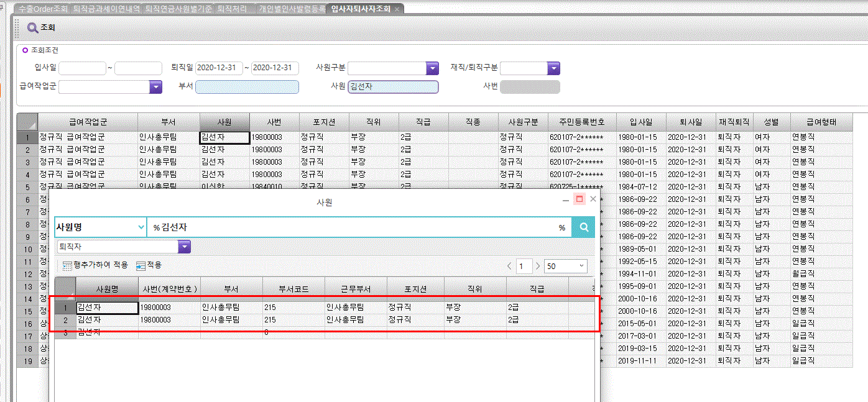Click the 성별 column header

(772, 122)
